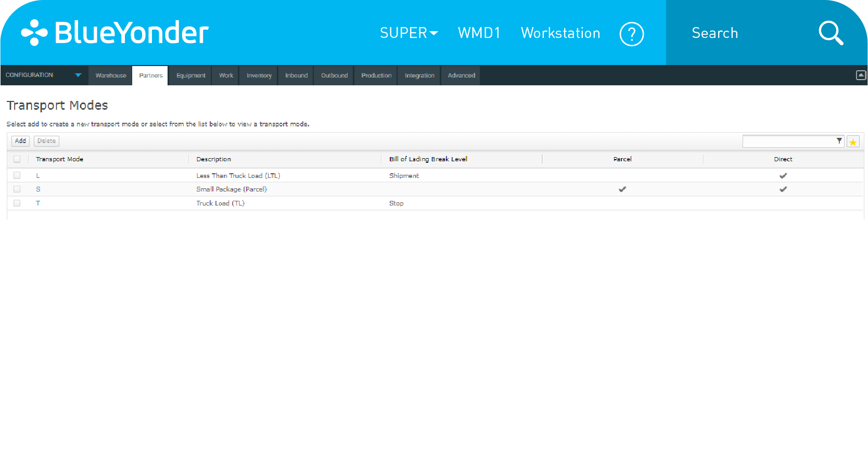The height and width of the screenshot is (476, 868).
Task: Tick the checkbox for Truck Load (TL)
Action: (17, 203)
